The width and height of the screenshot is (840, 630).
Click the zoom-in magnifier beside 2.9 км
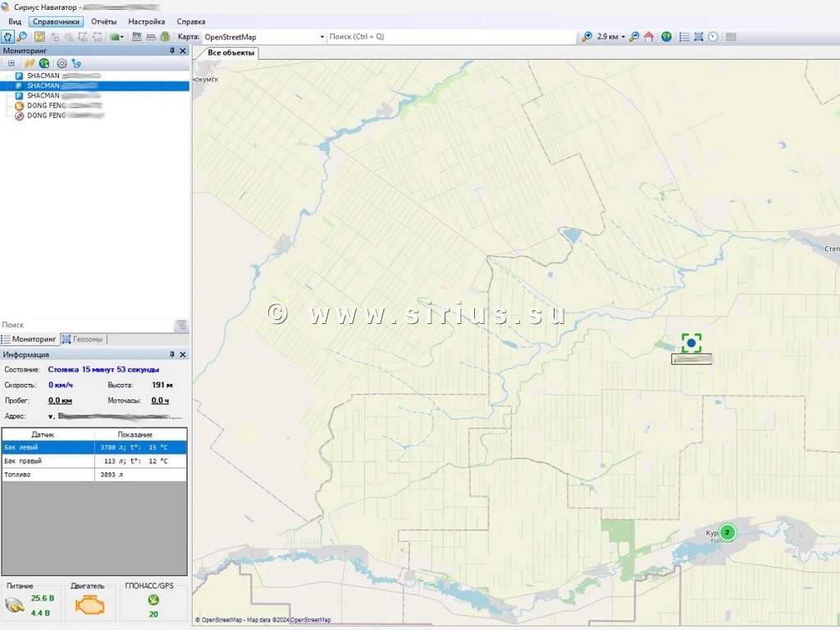pyautogui.click(x=587, y=37)
